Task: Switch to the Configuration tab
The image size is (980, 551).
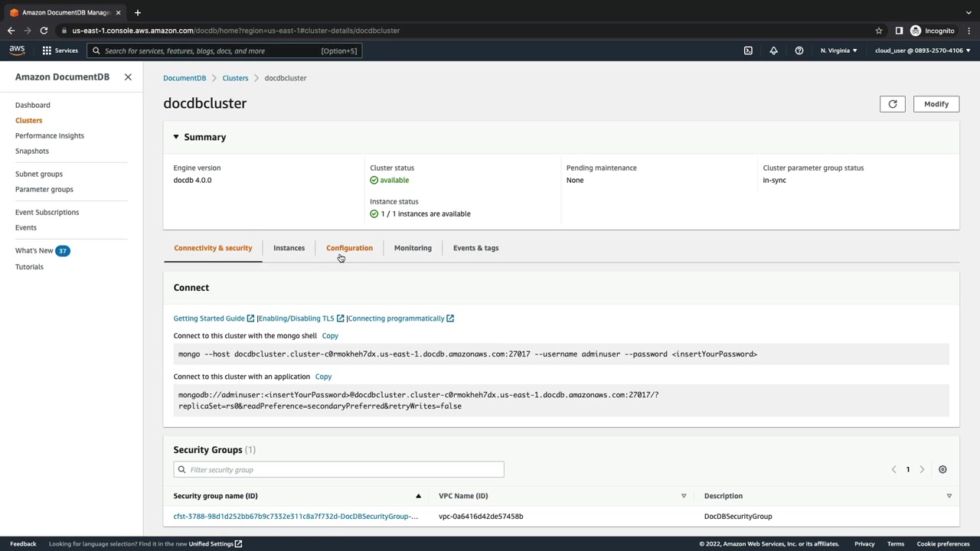Action: point(349,248)
